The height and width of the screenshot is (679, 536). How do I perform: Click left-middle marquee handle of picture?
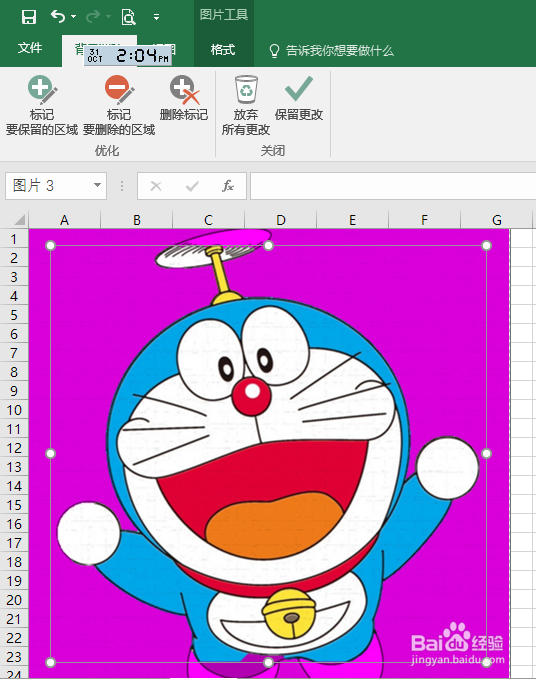50,453
